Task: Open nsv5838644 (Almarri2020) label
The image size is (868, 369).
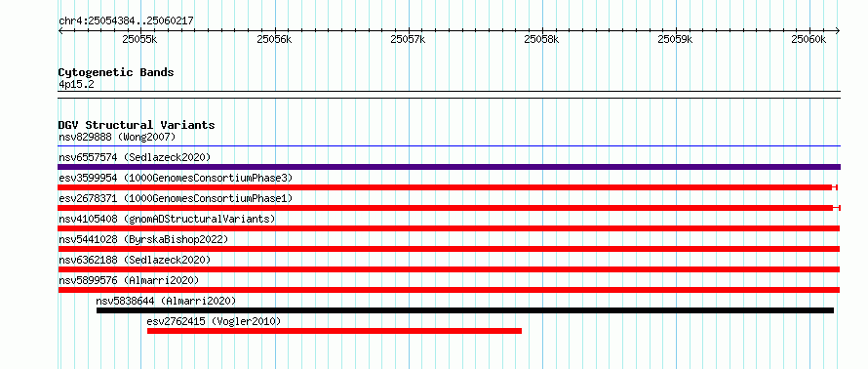Action: (x=166, y=301)
